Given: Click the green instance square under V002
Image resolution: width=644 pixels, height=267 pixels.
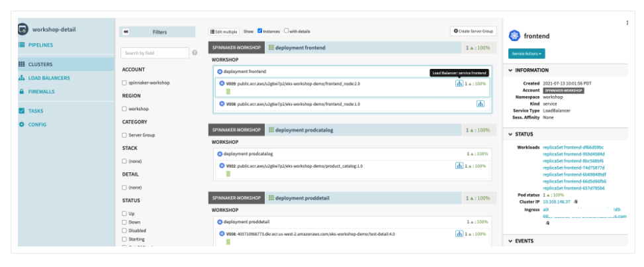Looking at the screenshot, I should 228,174.
